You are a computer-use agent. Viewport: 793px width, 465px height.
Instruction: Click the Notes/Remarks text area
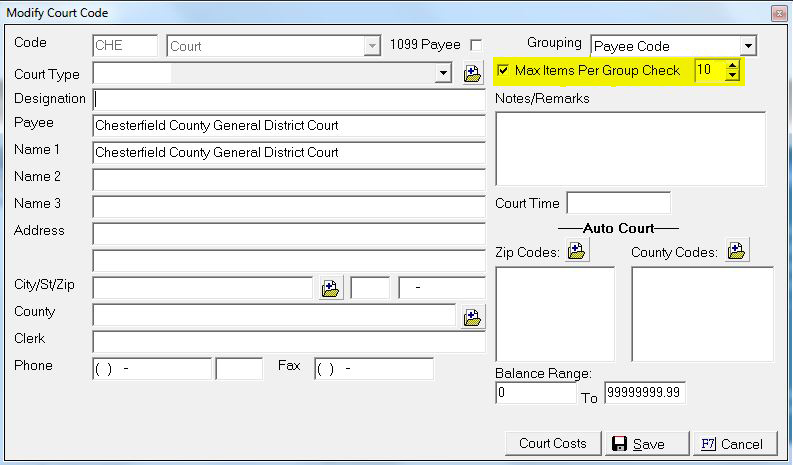click(630, 148)
